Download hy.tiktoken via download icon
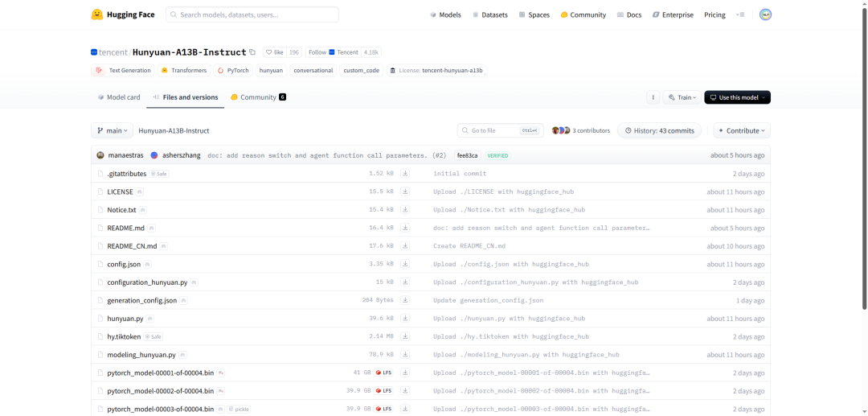Screen dimensions: 868x416 405,336
